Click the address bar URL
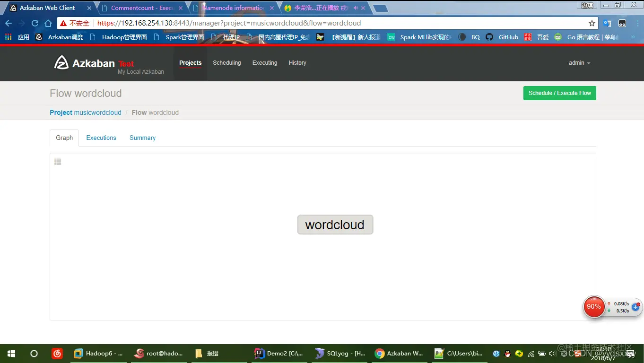 229,23
